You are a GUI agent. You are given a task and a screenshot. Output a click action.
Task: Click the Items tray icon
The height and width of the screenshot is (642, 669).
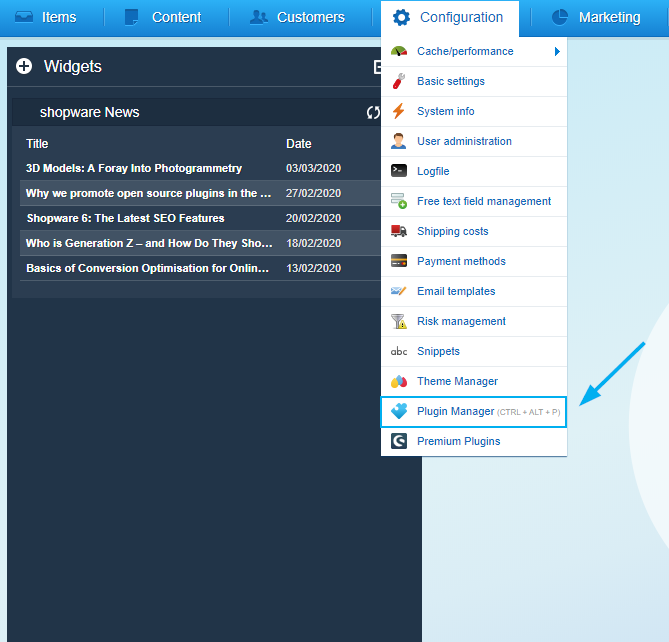coord(24,17)
